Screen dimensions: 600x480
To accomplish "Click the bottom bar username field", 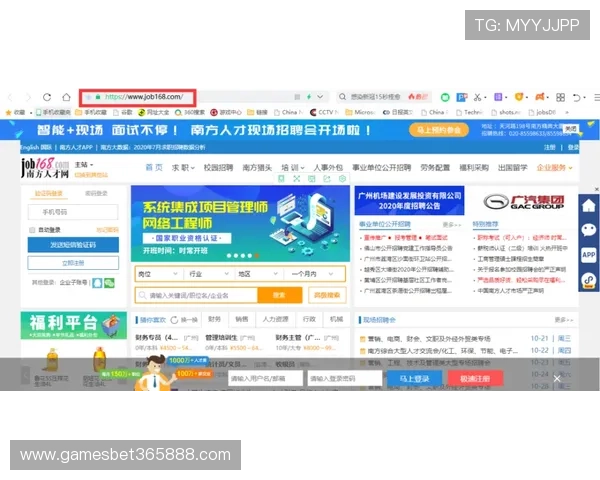I will (x=265, y=378).
